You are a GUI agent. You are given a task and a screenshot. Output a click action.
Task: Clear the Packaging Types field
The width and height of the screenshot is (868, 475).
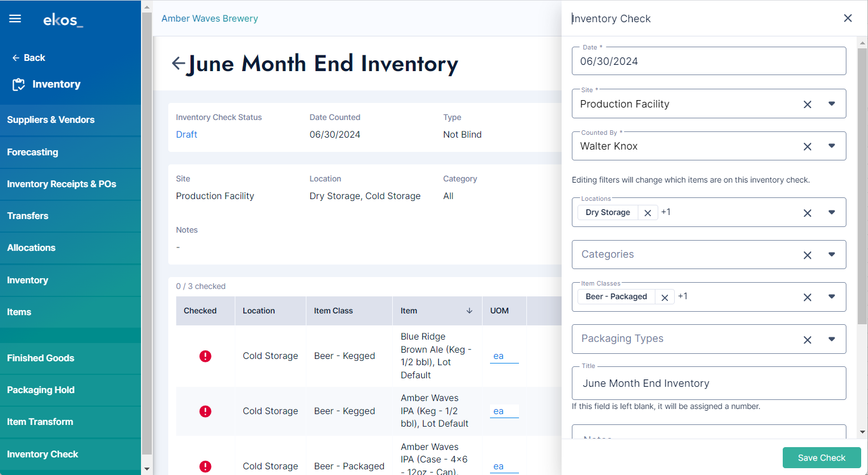click(x=807, y=340)
